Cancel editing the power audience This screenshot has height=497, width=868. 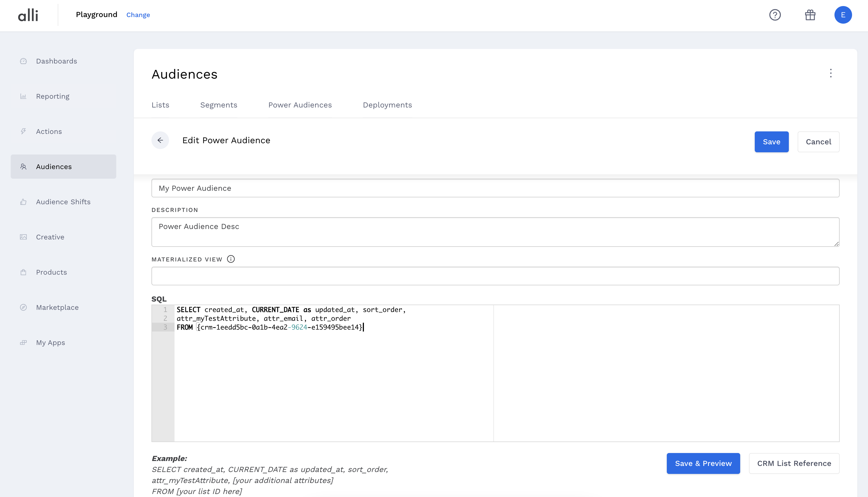(x=818, y=142)
